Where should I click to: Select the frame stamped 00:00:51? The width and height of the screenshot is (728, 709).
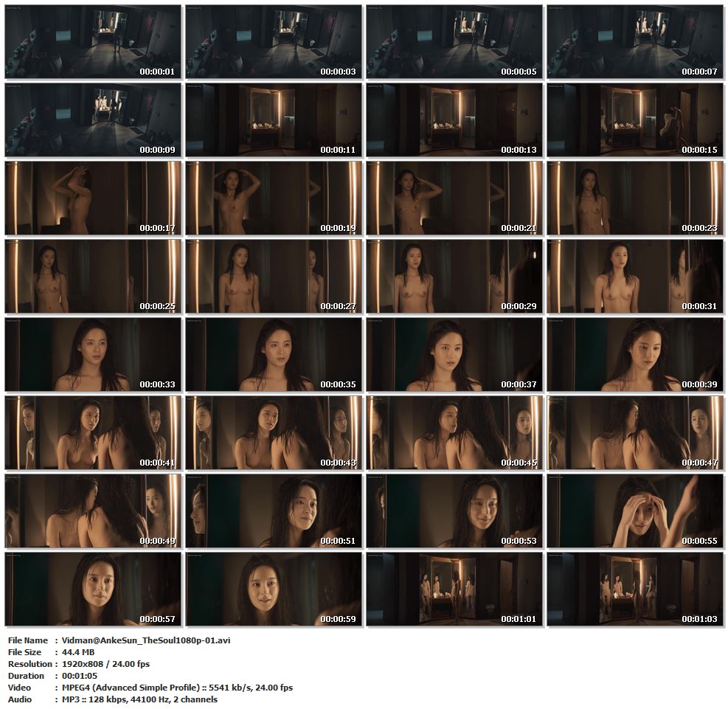(274, 511)
